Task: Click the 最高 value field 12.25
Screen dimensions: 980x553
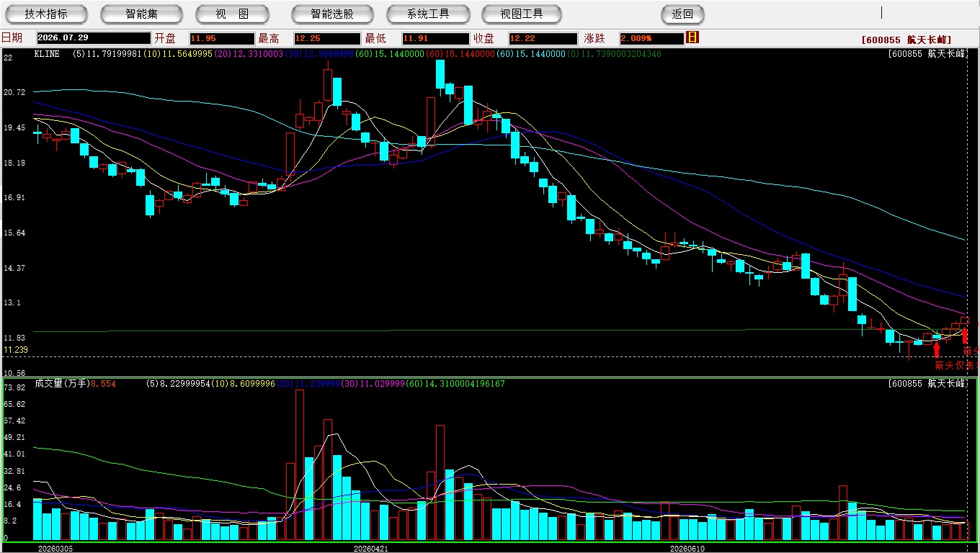Action: [326, 38]
